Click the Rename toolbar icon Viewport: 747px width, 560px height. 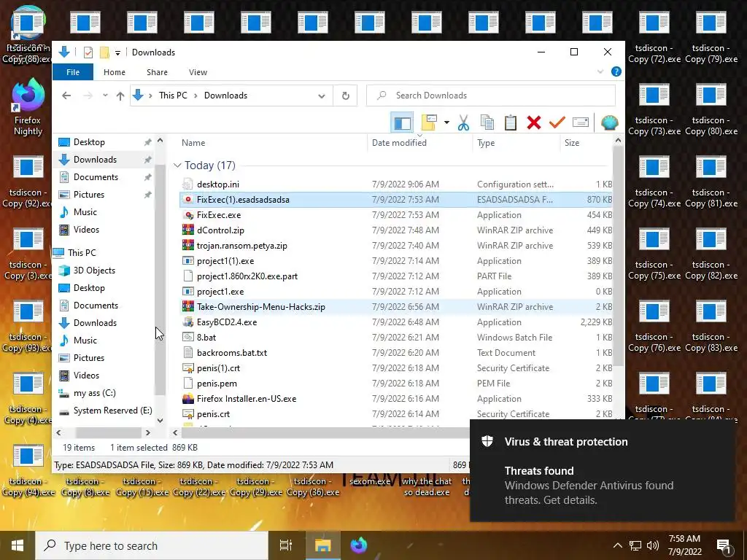[580, 122]
